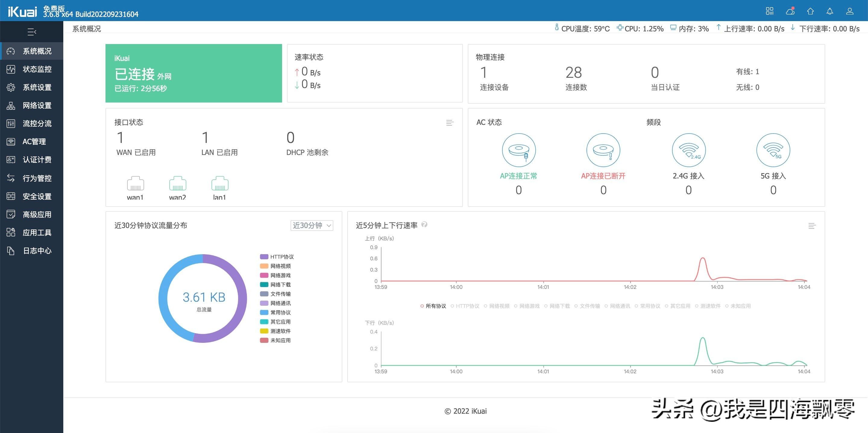Toggle 网络视频 series in rate chart legend
Screen dimensions: 868x433
[x=497, y=306]
